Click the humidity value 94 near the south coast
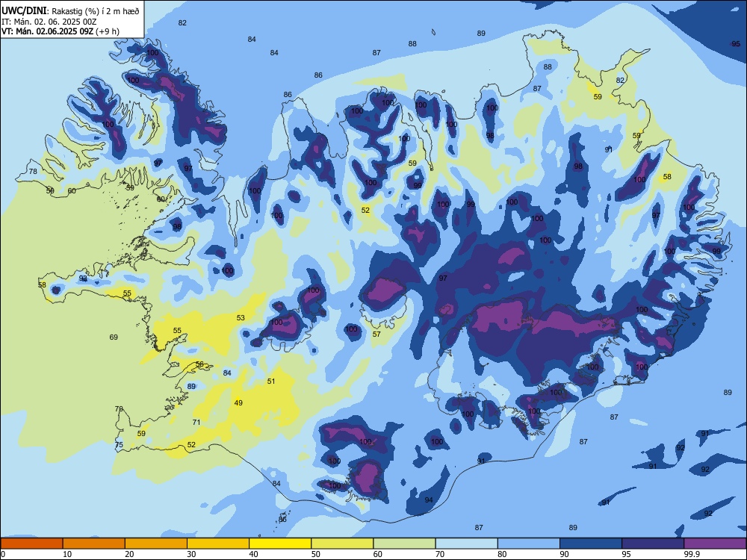 pos(429,500)
